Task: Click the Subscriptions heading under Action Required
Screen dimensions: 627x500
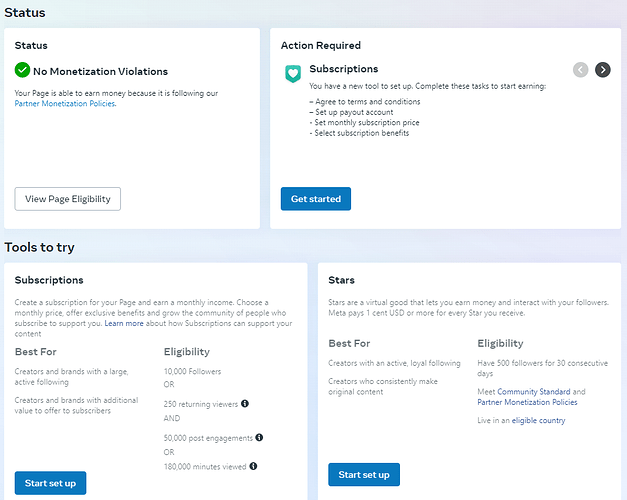Action: [343, 69]
